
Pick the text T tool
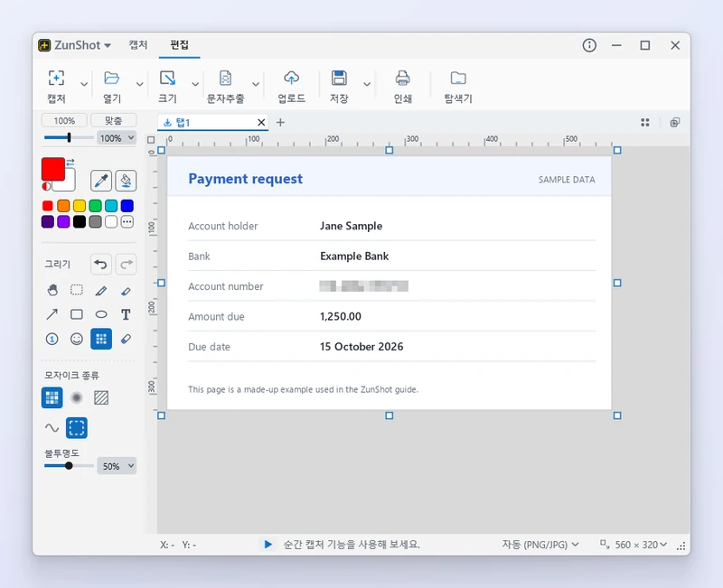coord(126,314)
